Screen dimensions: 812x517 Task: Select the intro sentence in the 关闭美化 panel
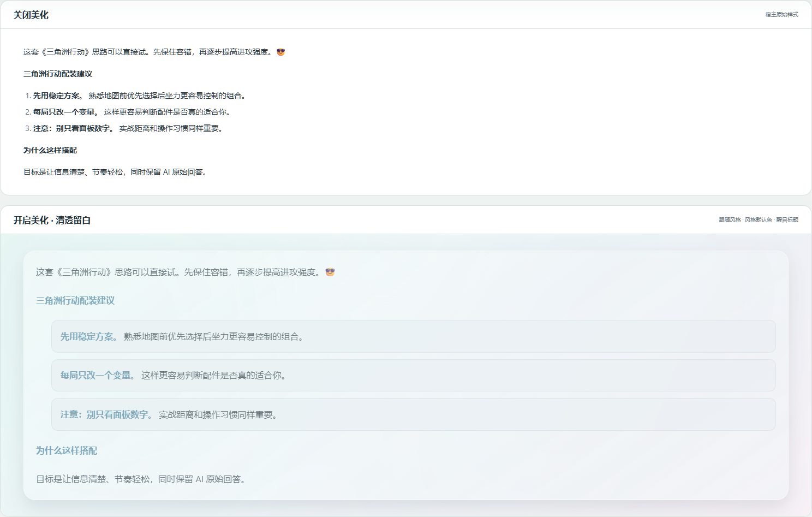pos(154,52)
